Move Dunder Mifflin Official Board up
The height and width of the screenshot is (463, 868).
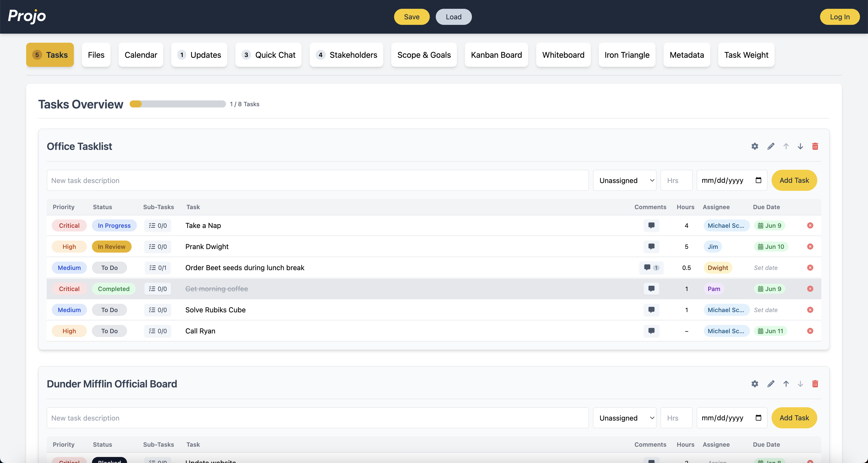pyautogui.click(x=786, y=384)
